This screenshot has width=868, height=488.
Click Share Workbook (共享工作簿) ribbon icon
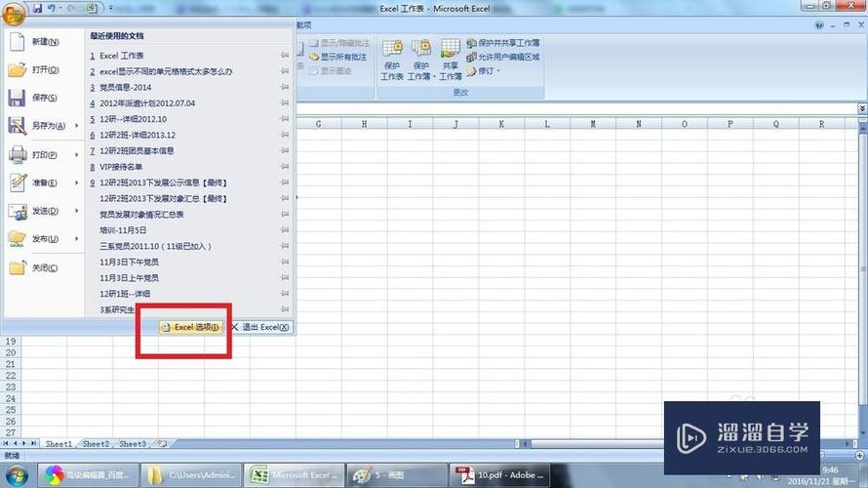click(450, 60)
